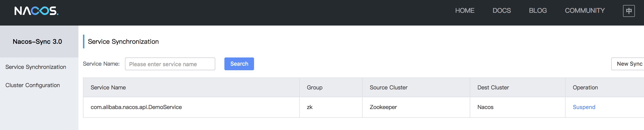This screenshot has width=644, height=130.
Task: Click the Nacos-Sync 3.0 sidebar title
Action: coord(37,42)
